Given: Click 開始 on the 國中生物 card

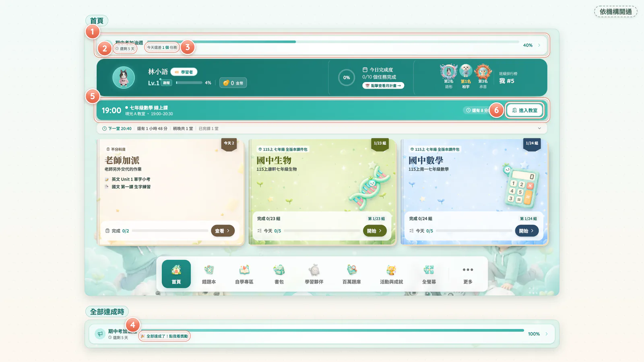Looking at the screenshot, I should 375,231.
